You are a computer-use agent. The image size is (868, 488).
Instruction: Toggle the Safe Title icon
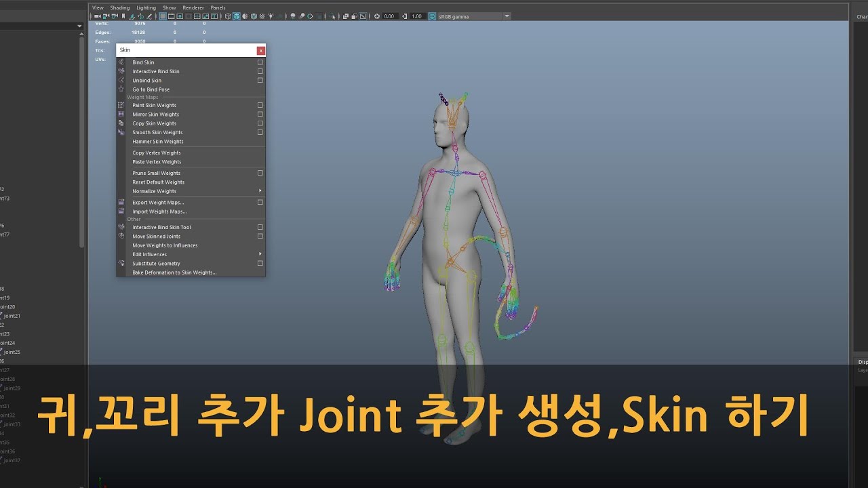coord(214,16)
